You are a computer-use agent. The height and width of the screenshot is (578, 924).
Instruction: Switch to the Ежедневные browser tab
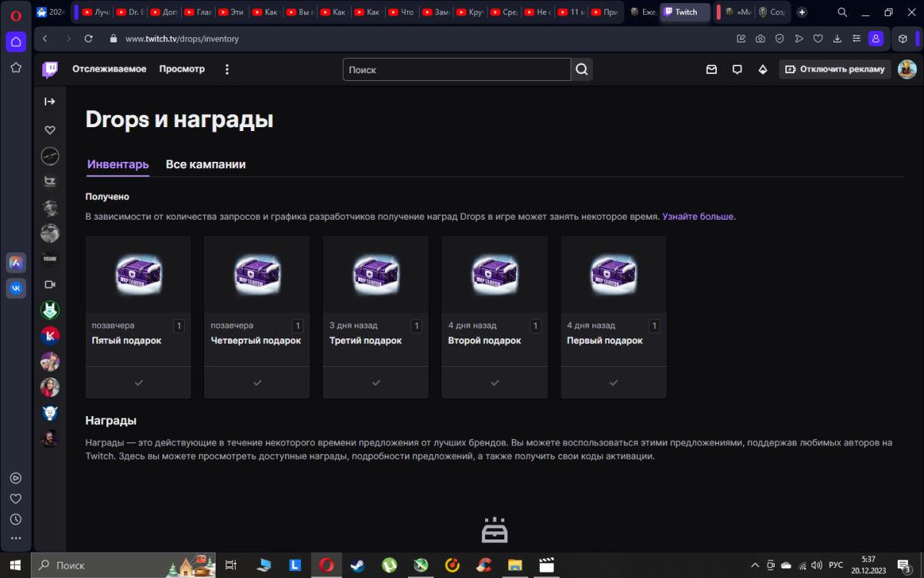tap(641, 12)
